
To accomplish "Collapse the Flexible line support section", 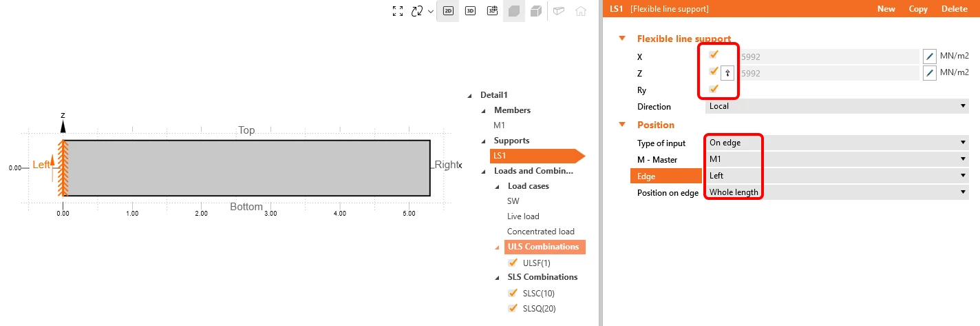I will (623, 39).
